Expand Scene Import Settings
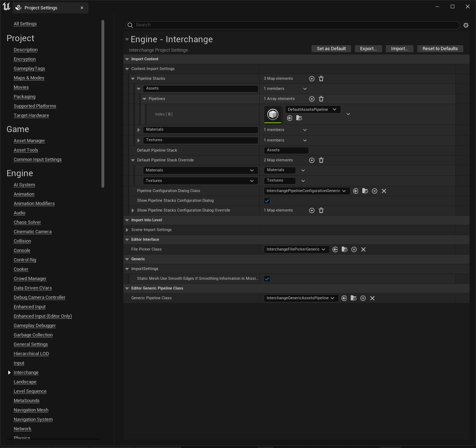This screenshot has width=476, height=448. (127, 230)
